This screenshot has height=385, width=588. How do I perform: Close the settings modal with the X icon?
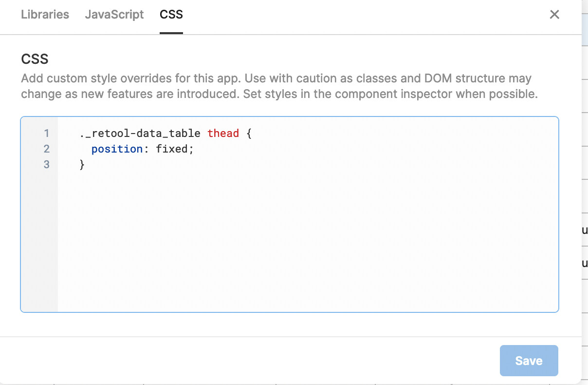point(554,14)
